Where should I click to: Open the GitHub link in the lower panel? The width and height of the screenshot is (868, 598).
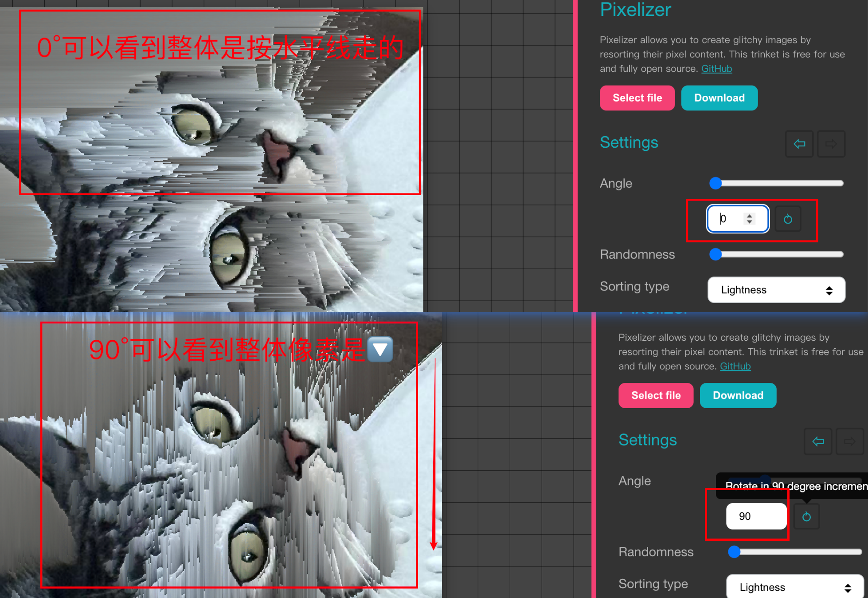(735, 366)
